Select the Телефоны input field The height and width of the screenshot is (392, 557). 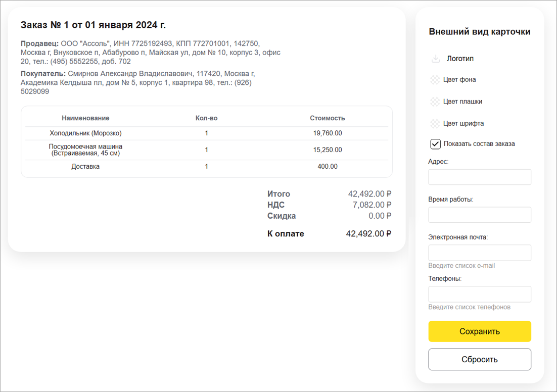pos(480,294)
